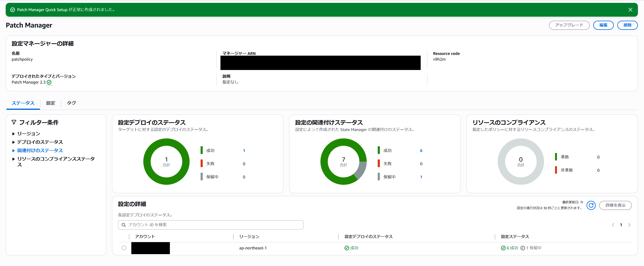Click the refresh icon in 設定の詳細

point(591,205)
